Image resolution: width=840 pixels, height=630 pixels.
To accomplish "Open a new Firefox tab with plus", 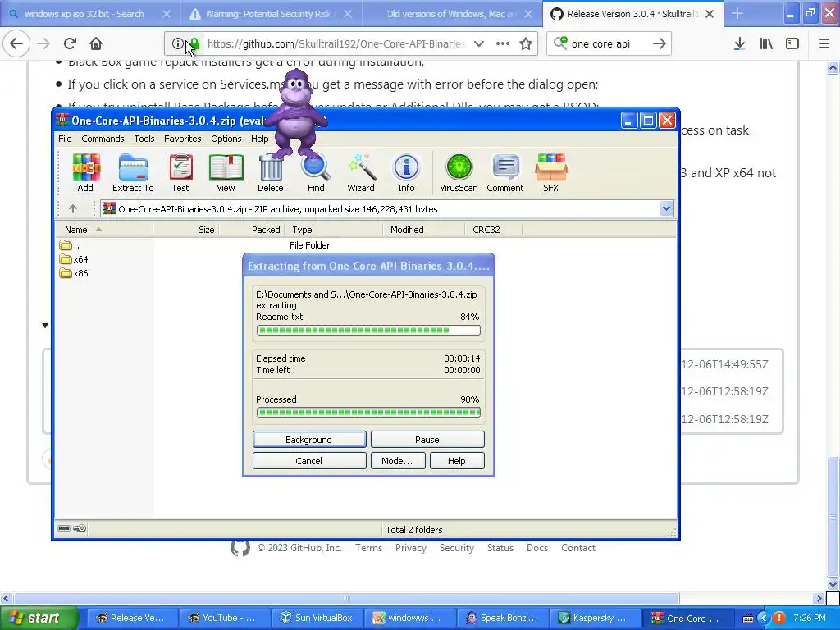I will (737, 13).
